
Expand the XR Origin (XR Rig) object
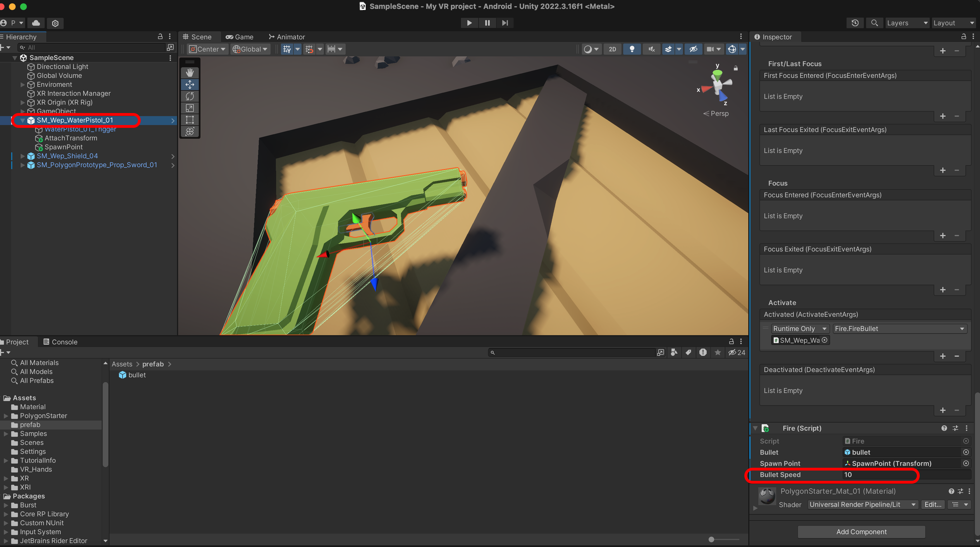coord(22,102)
